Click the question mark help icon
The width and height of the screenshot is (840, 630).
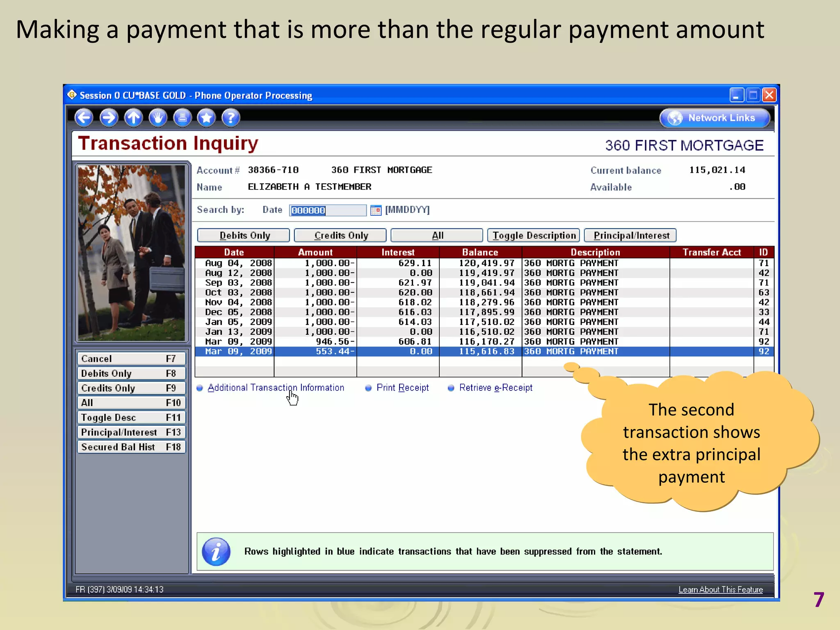[231, 118]
